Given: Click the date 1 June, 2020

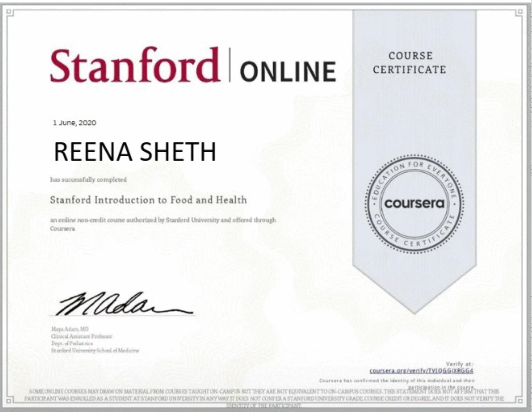Looking at the screenshot, I should (75, 122).
